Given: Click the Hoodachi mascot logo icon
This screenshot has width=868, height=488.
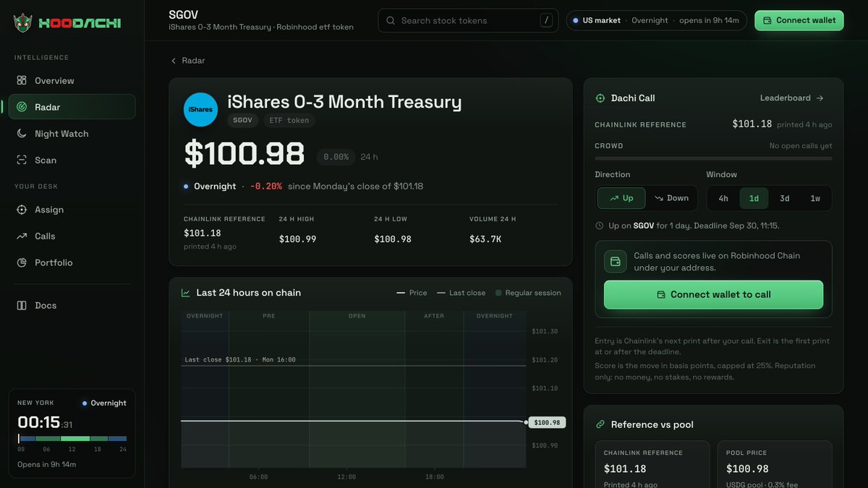Looking at the screenshot, I should pyautogui.click(x=22, y=23).
